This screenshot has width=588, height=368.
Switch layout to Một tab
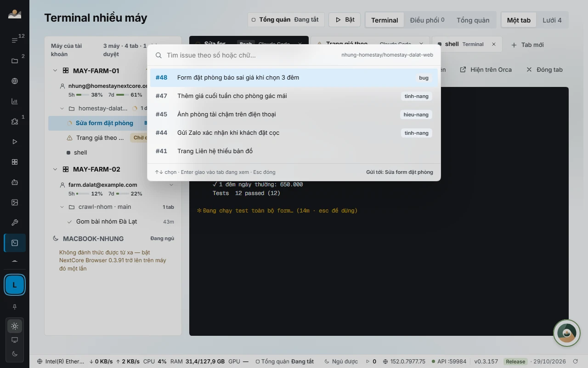(x=519, y=20)
